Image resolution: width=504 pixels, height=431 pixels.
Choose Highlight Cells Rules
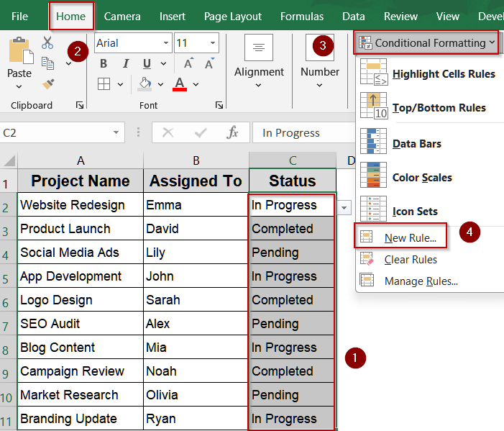pos(444,74)
